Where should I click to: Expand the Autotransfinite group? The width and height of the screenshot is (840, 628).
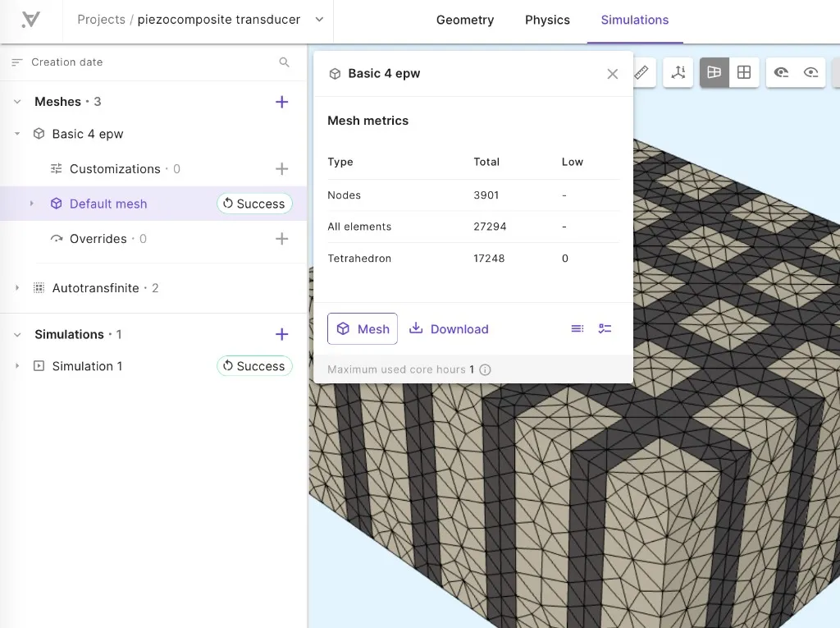click(x=17, y=288)
